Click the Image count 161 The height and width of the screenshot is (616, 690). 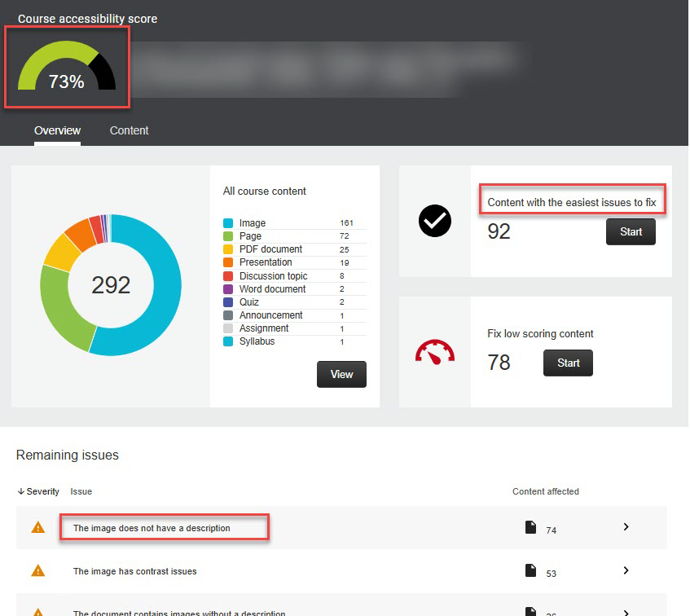pyautogui.click(x=346, y=223)
